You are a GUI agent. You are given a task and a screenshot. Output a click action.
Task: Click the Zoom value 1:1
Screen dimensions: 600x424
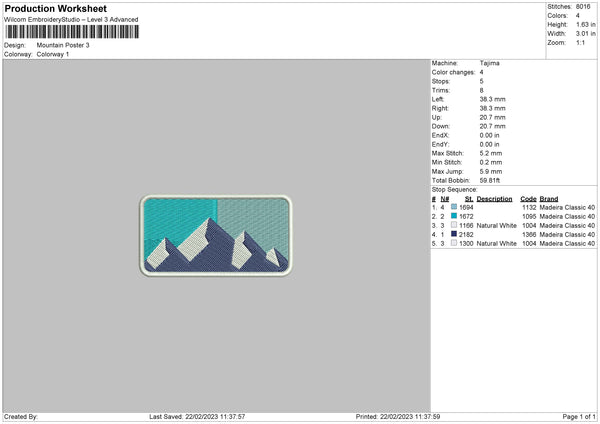click(x=580, y=42)
